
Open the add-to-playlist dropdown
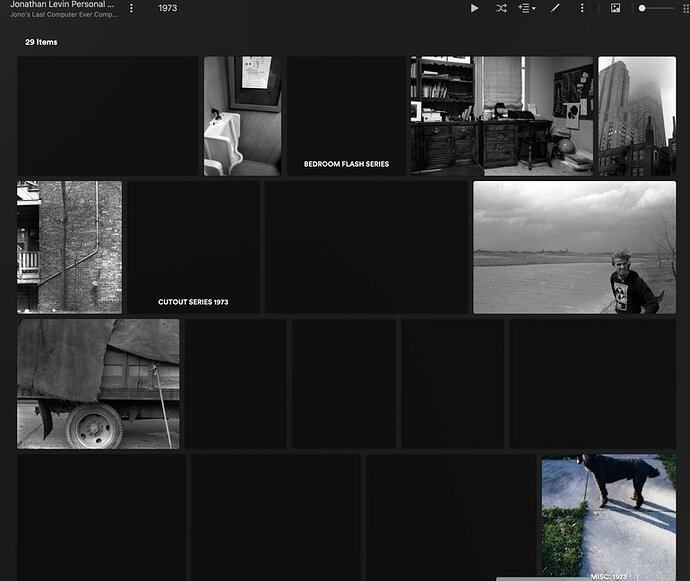pyautogui.click(x=527, y=8)
